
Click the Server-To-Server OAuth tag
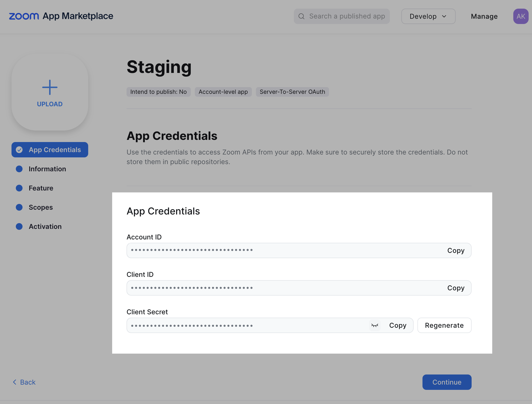coord(292,92)
